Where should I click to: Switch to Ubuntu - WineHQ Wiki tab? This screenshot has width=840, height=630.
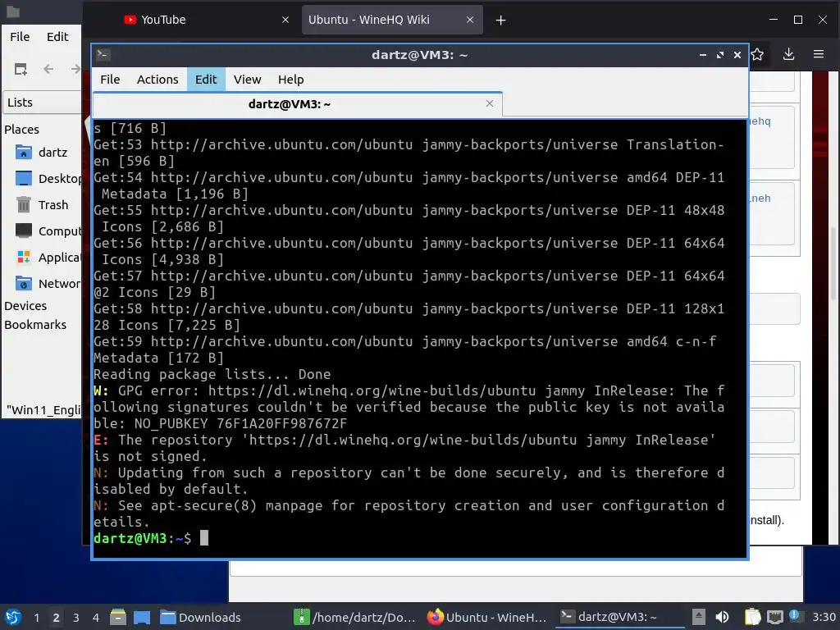(x=392, y=20)
